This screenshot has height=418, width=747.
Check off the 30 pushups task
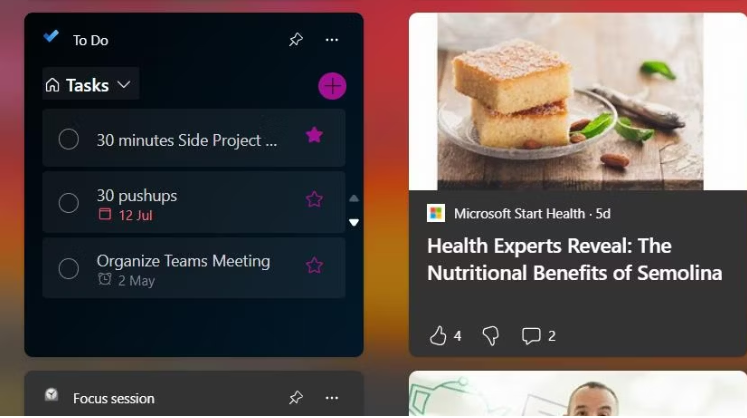click(69, 203)
